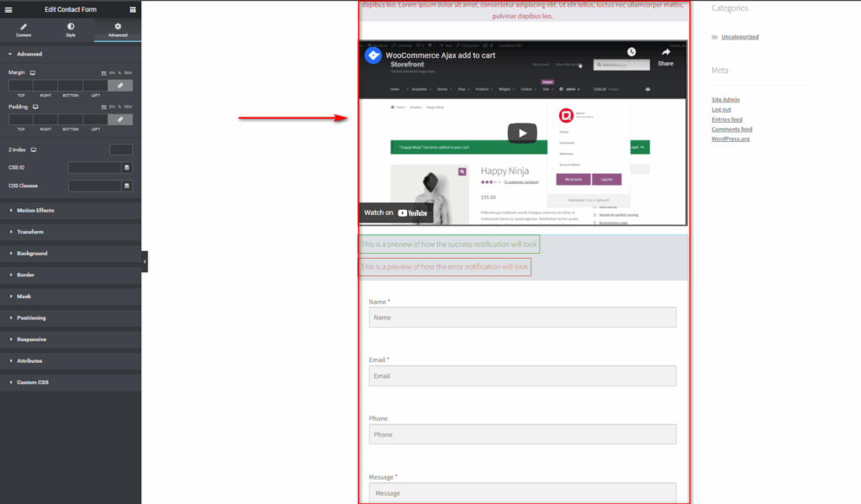Click responsive device icon next to Z-Index
This screenshot has width=861, height=504.
(x=34, y=150)
